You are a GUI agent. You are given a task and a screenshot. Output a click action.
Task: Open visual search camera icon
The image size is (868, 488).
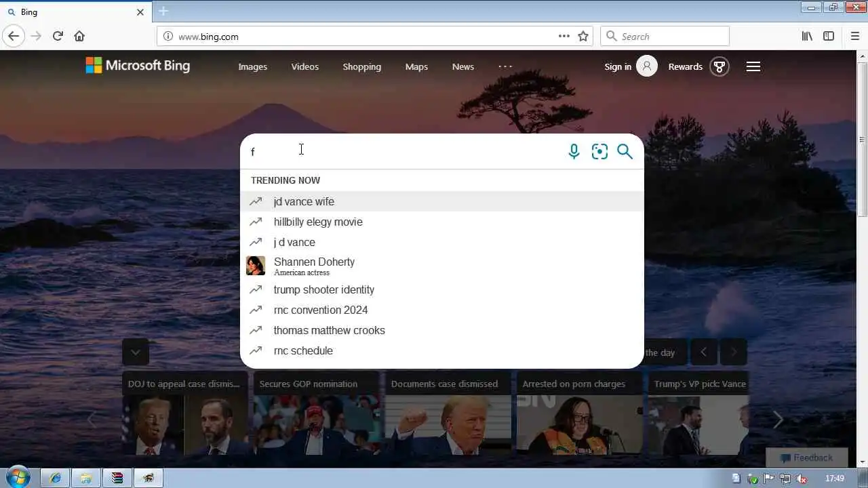[x=599, y=151]
